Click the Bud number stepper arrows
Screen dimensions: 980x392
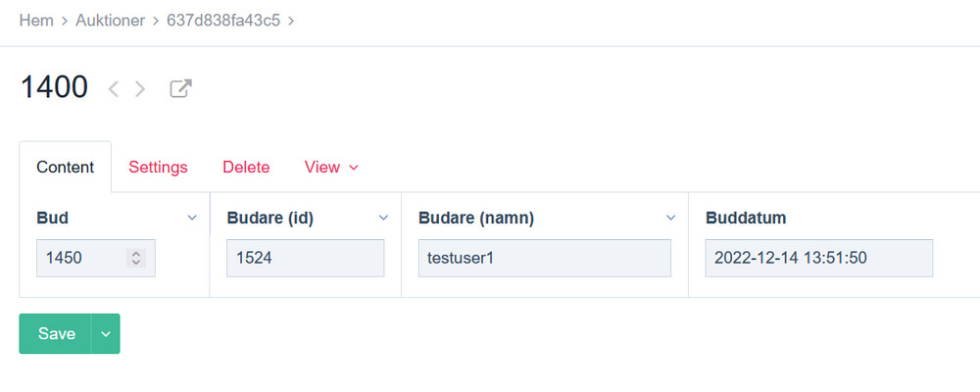coord(136,259)
